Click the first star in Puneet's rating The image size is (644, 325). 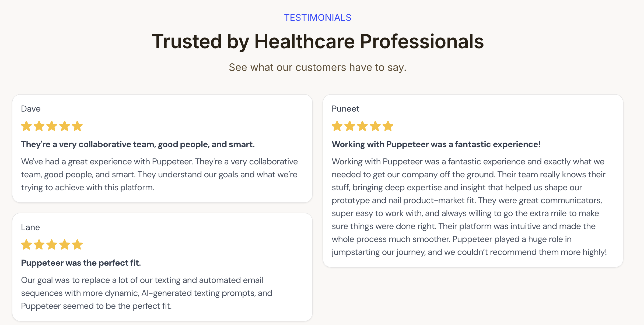[337, 126]
